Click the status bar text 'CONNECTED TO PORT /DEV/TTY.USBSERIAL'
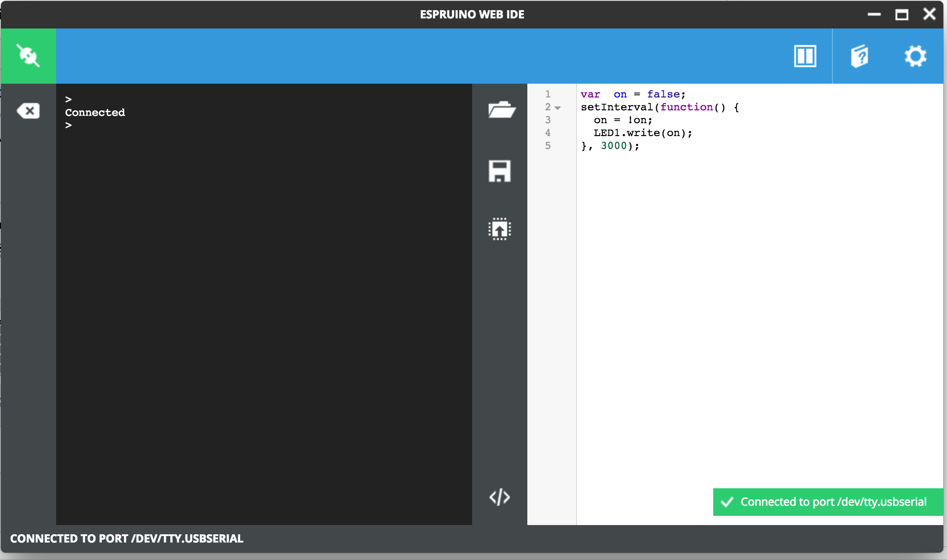The image size is (947, 560). click(x=127, y=538)
